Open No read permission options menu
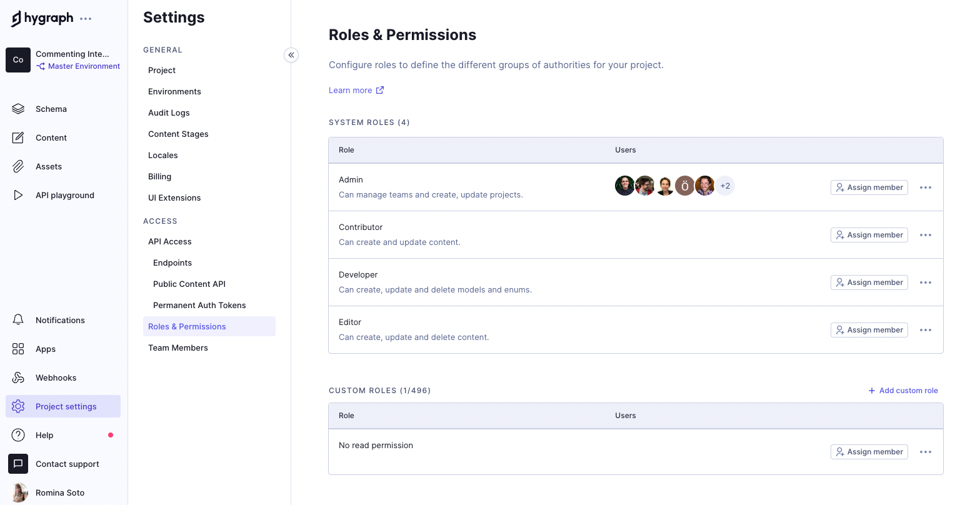The height and width of the screenshot is (505, 980). point(926,452)
